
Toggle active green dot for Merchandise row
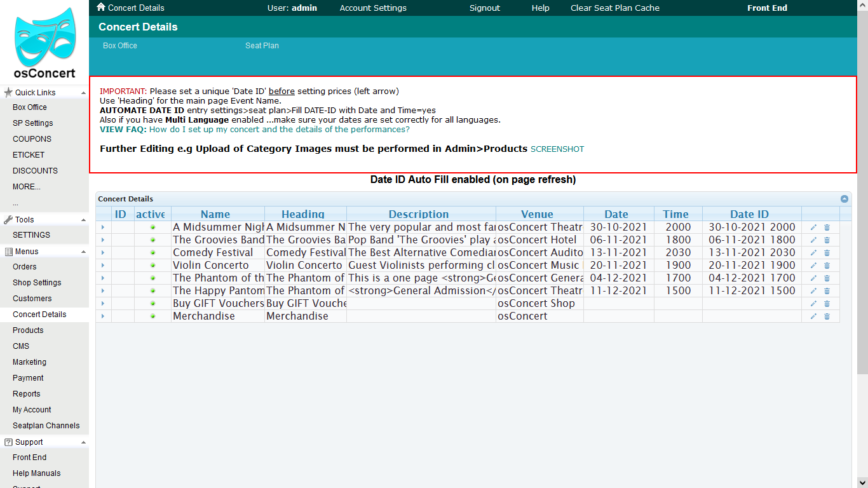(x=153, y=316)
